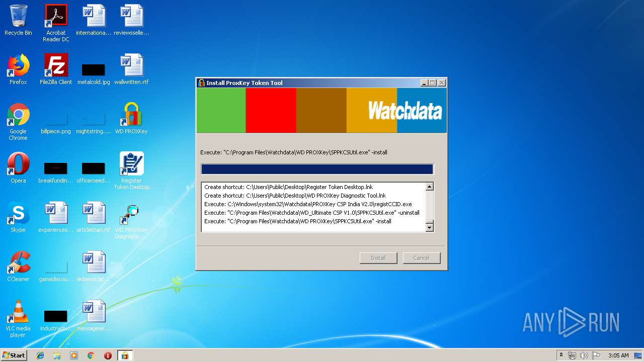
Task: Launch Acrobat Reader DC shortcut
Action: [56, 23]
